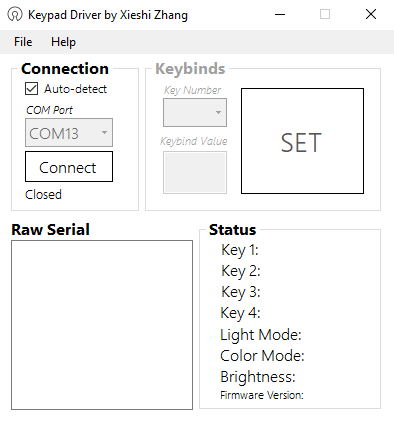Click inside the Raw Serial text box
Viewport: 394px width, 421px height.
click(102, 325)
